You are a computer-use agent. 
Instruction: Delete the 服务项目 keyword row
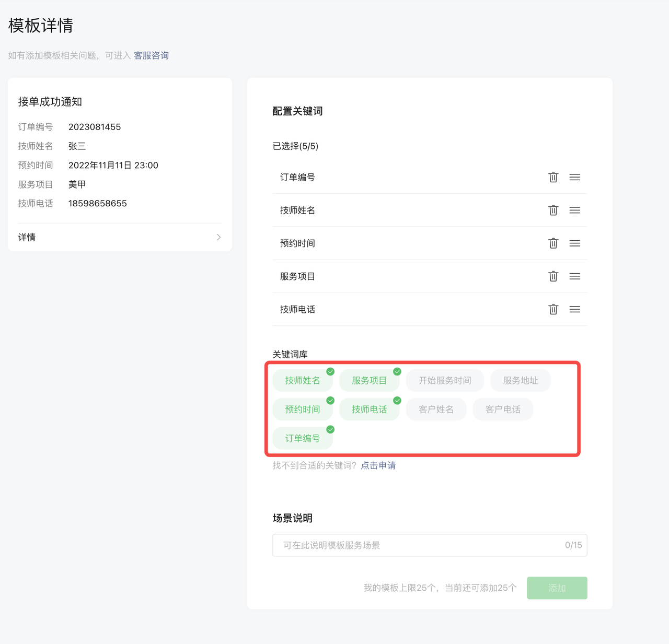coord(553,276)
